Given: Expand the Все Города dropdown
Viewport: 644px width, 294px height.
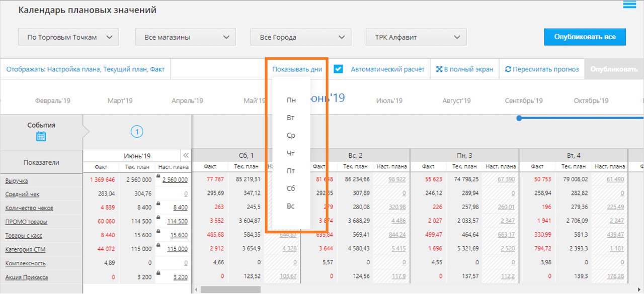Looking at the screenshot, I should (300, 37).
